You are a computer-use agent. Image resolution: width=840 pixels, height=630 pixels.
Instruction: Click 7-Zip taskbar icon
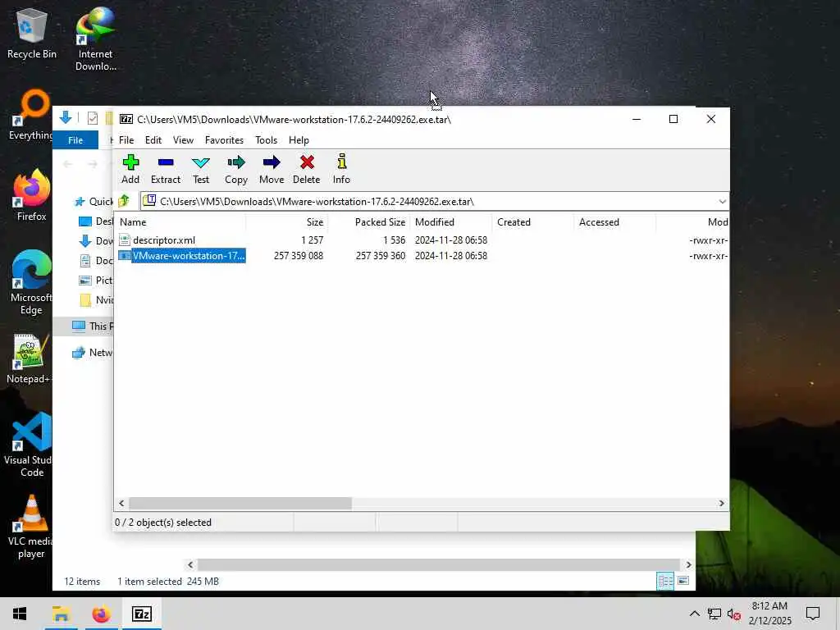pos(142,614)
